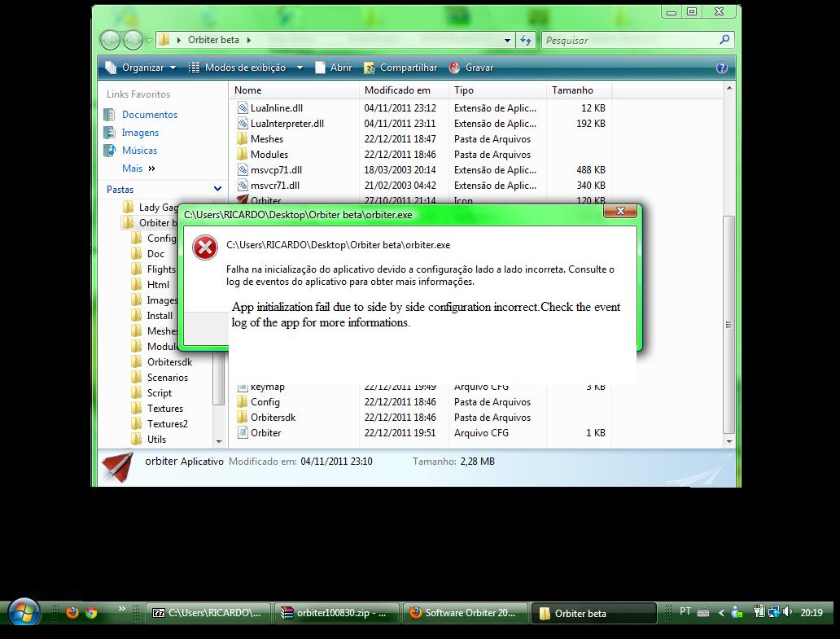This screenshot has width=840, height=639.
Task: Collapse the Pastas folder pane chevron
Action: [217, 189]
